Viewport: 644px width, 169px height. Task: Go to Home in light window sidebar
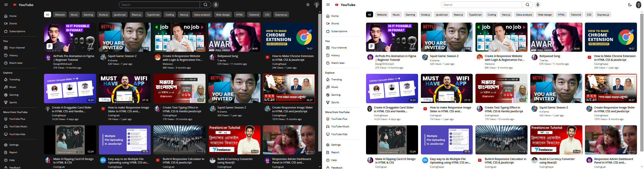click(342, 16)
